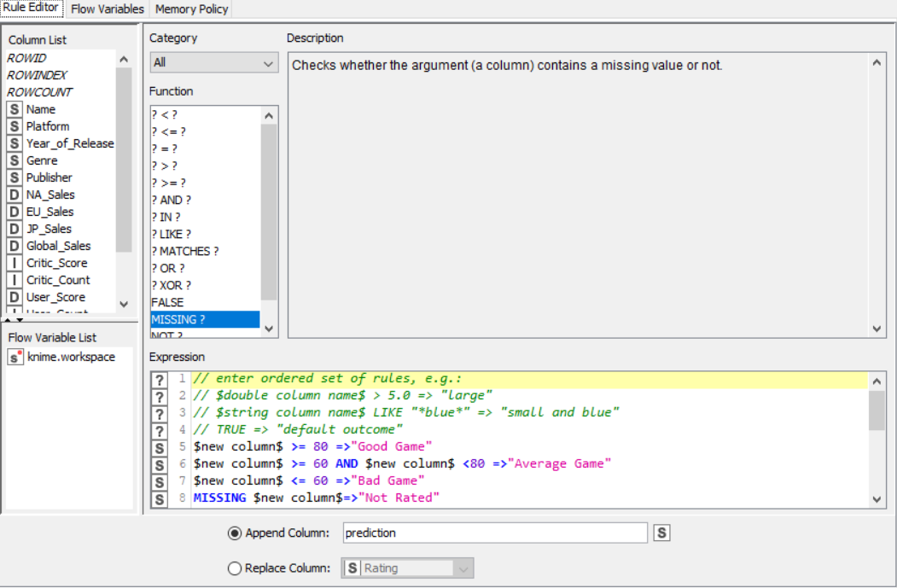Viewport: 897px width, 588px height.
Task: Select the Global_Sales column
Action: point(60,246)
